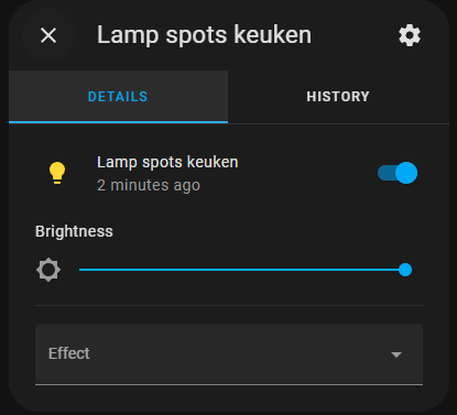Click the brightness sun icon

click(48, 270)
